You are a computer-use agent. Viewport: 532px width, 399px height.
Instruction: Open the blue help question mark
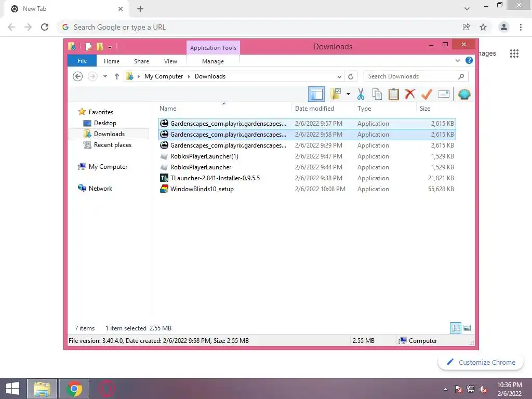click(469, 60)
